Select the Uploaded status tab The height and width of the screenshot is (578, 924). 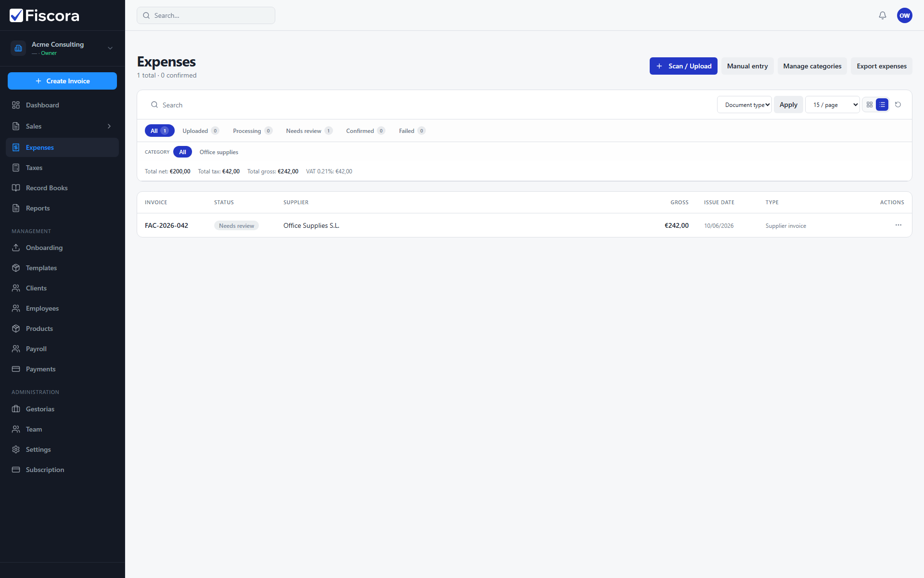201,131
